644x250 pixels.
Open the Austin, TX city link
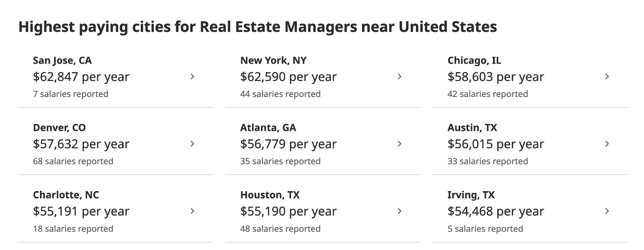[x=472, y=128]
